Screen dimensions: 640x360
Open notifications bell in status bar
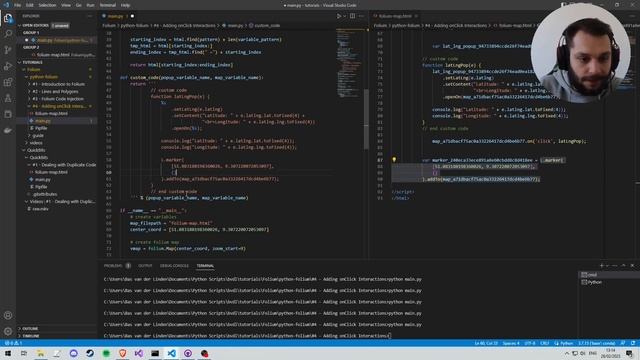[633, 343]
